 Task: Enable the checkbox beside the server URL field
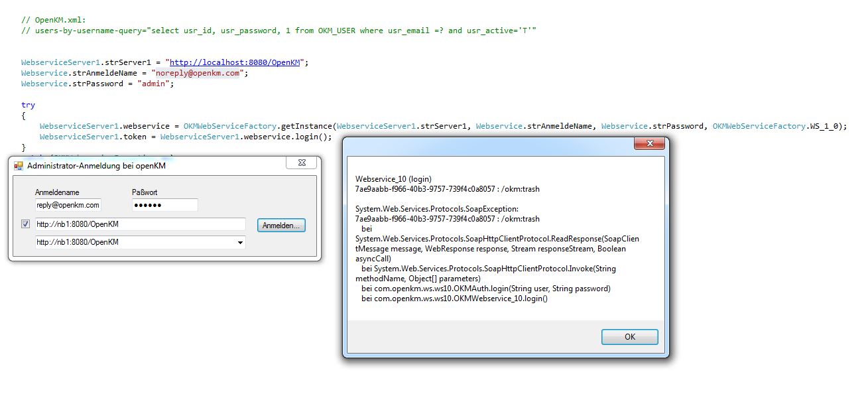point(25,224)
